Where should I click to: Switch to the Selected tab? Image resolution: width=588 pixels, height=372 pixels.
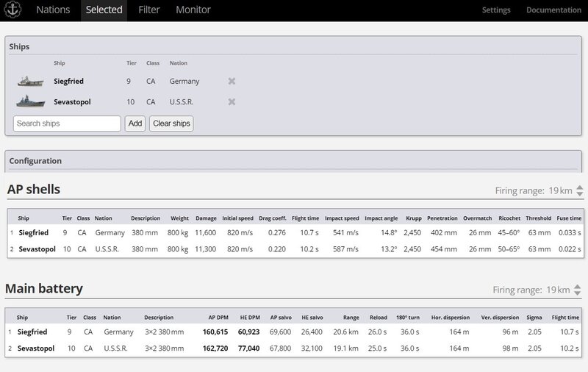[104, 10]
